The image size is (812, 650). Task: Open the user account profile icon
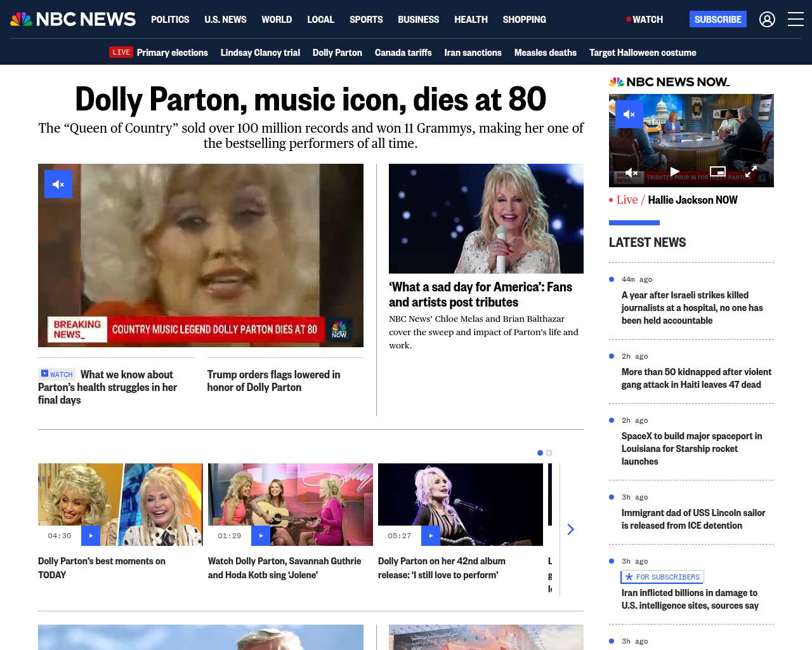(x=767, y=20)
